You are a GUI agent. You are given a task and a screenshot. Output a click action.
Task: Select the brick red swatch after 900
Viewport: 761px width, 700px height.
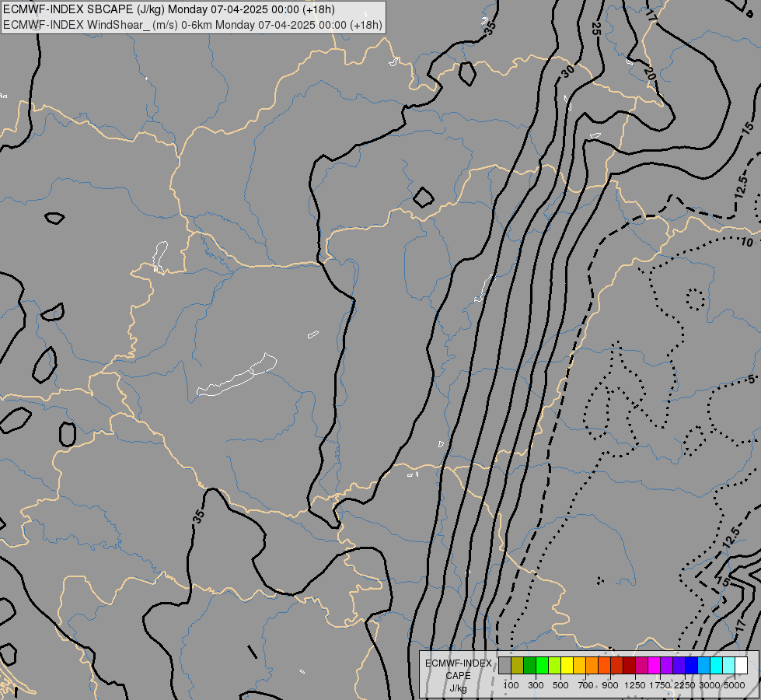tap(616, 665)
